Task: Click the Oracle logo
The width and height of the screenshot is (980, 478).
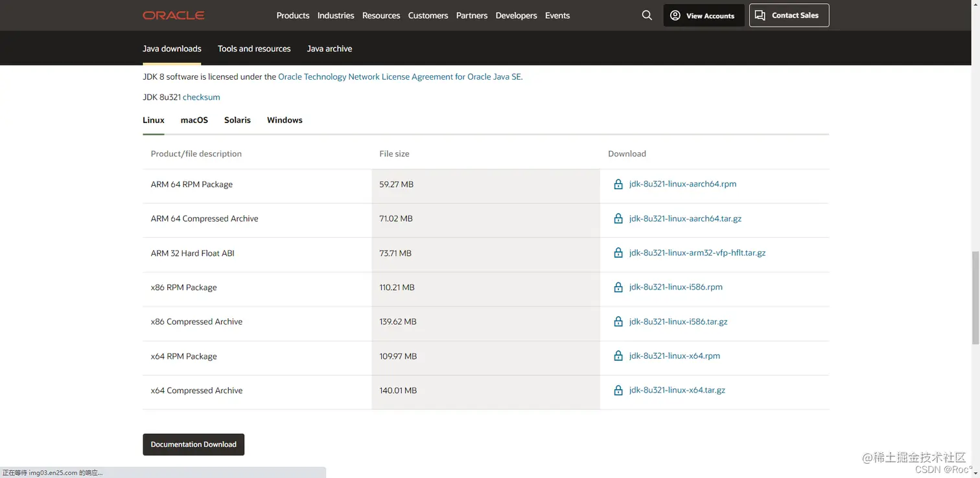Action: (x=174, y=16)
